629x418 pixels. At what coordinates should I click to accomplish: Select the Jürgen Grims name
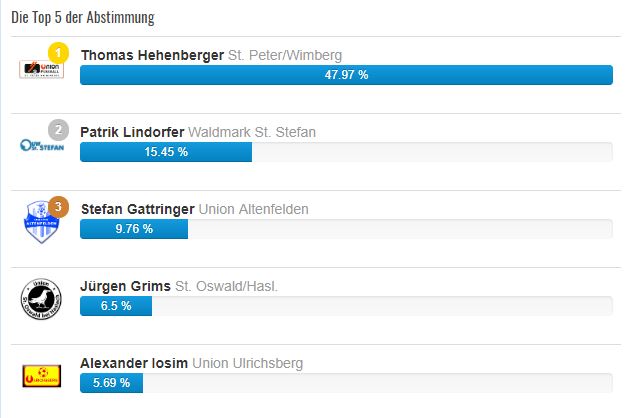(x=126, y=286)
